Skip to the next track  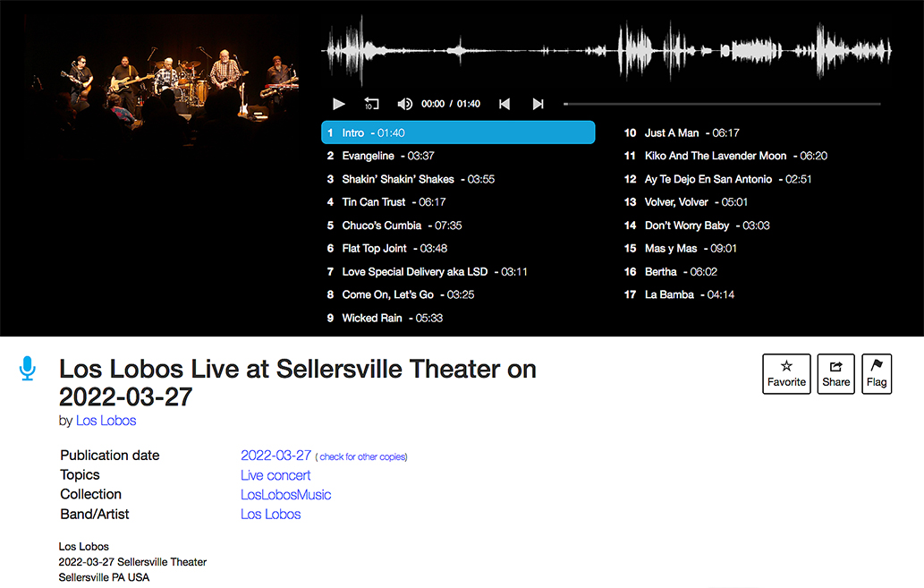(538, 104)
